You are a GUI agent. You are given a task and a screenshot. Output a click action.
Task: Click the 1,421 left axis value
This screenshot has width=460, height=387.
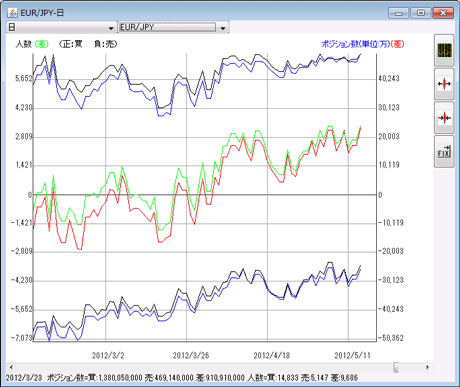coord(24,165)
